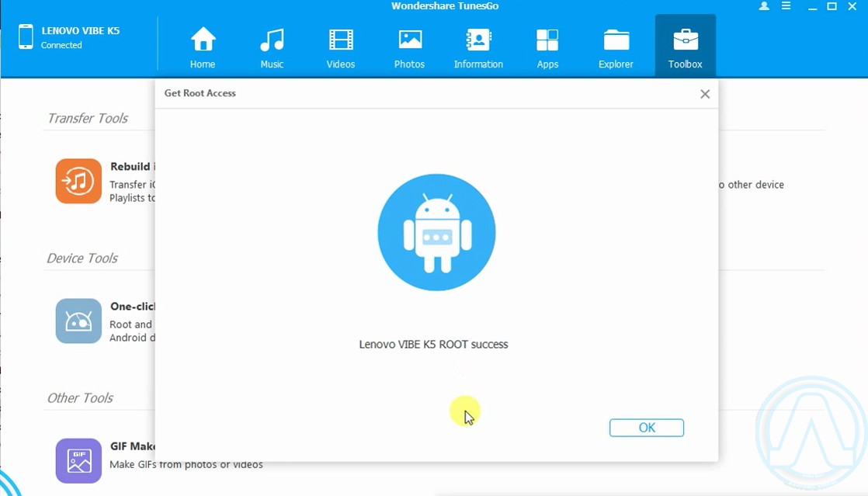Close the Get Root Access dialog
The image size is (868, 496).
pyautogui.click(x=705, y=94)
